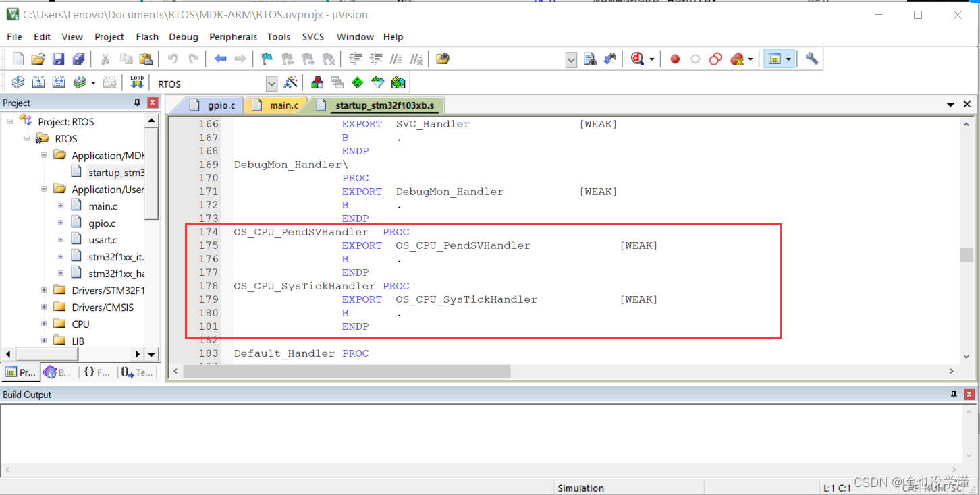Comment out the selection toolbar icon

(x=396, y=59)
